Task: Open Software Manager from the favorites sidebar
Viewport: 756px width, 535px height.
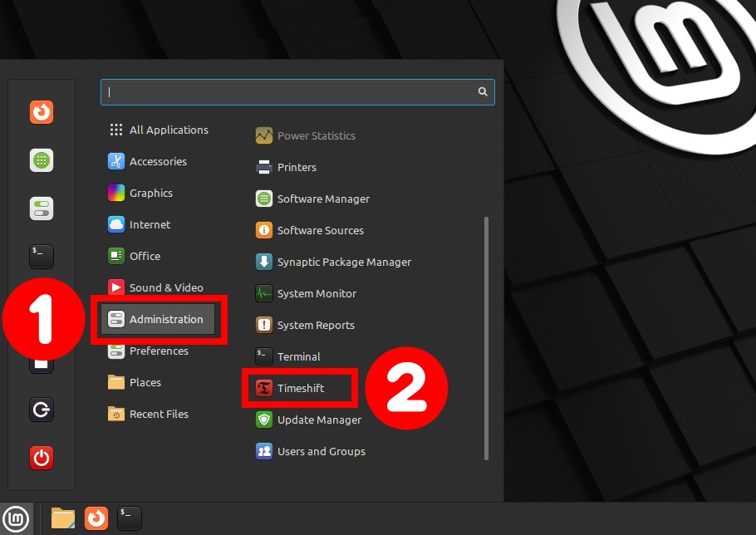Action: pos(42,160)
